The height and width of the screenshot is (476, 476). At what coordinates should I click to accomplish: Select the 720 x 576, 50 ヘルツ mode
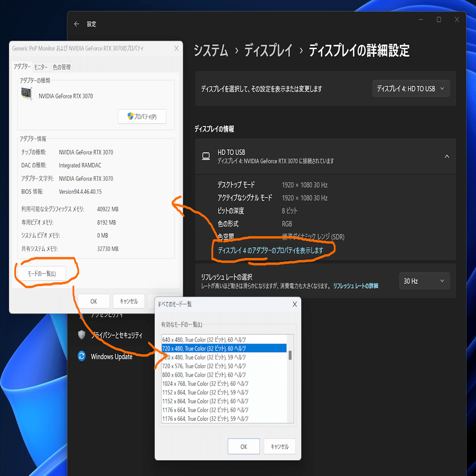(x=224, y=366)
